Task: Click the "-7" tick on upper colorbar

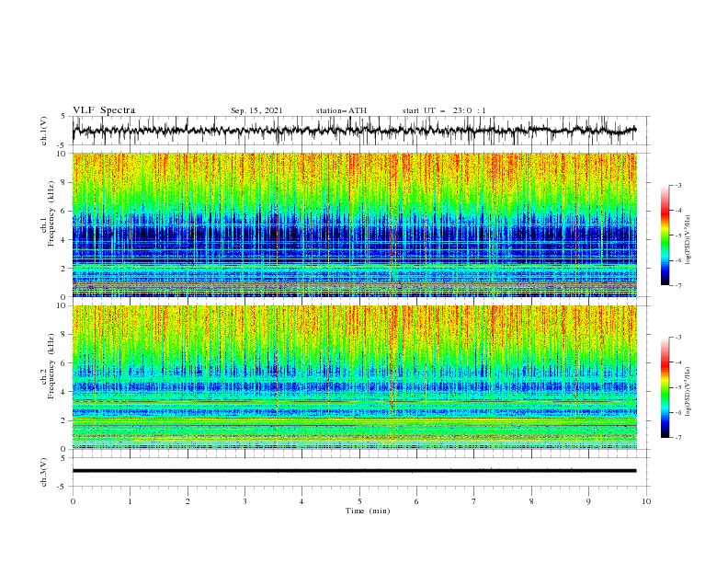Action: (x=677, y=285)
